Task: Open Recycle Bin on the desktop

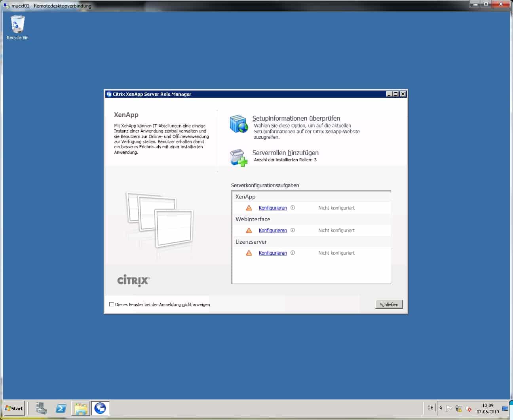Action: pos(17,28)
